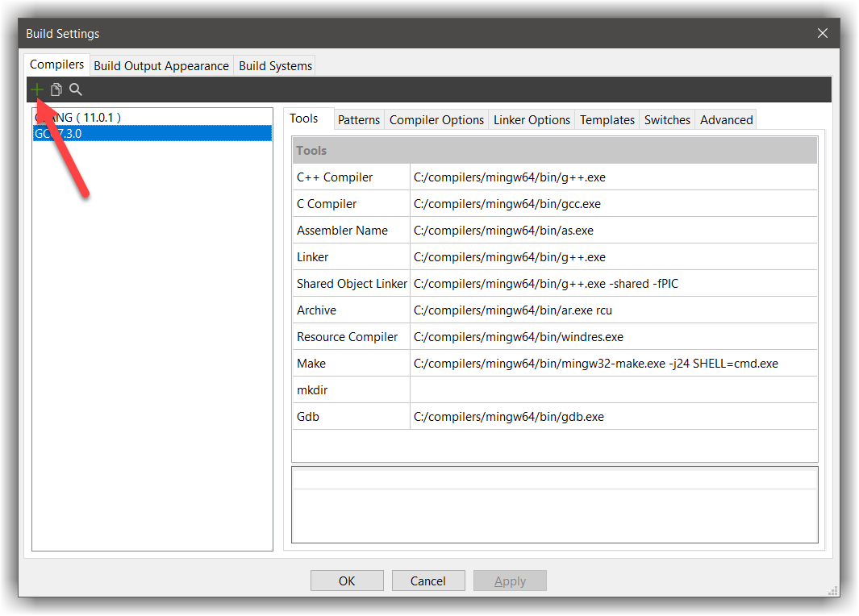
Task: Go to the Advanced tab
Action: [725, 119]
